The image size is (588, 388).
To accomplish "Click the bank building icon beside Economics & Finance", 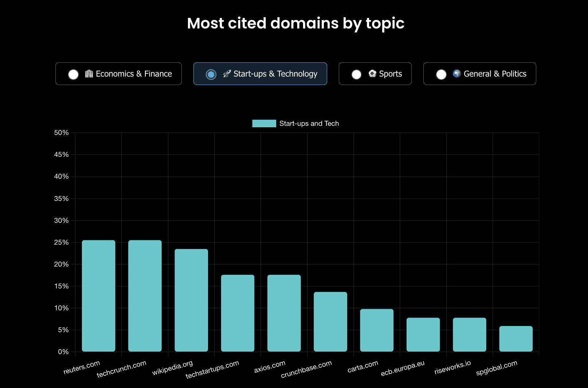I will click(89, 74).
